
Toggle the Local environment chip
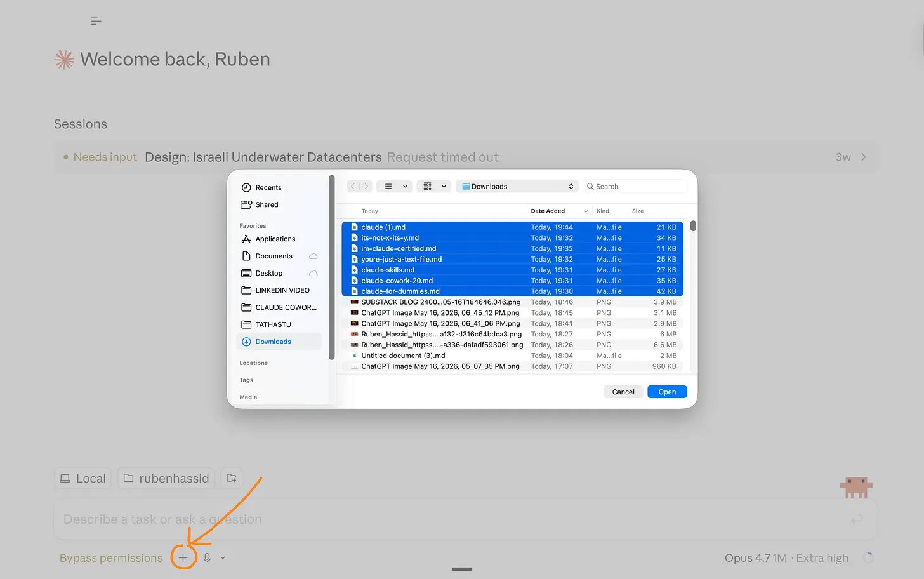82,478
